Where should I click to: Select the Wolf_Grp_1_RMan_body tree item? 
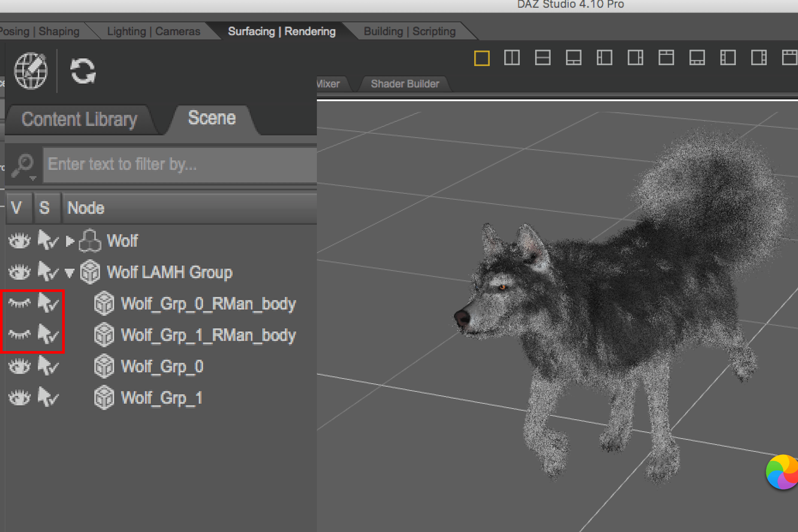(208, 335)
